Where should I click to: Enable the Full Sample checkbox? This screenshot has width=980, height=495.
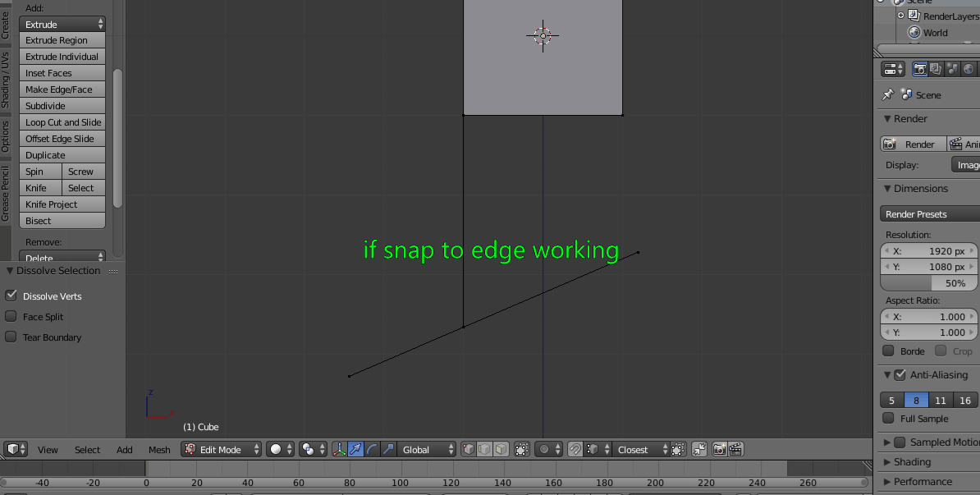[888, 418]
